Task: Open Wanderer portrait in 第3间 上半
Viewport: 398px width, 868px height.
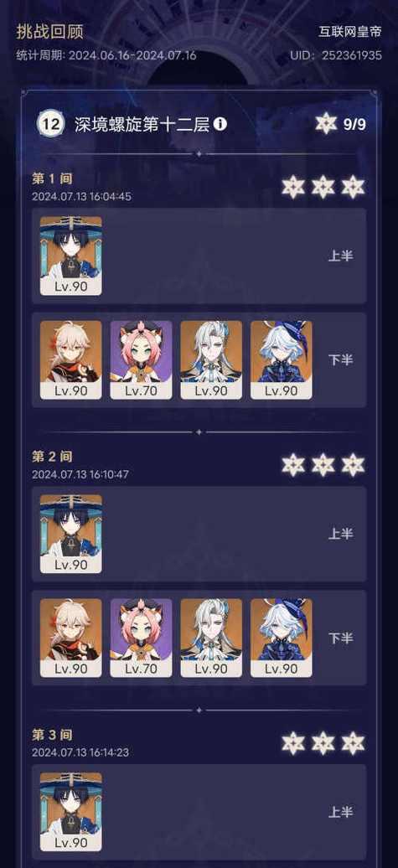Action: coord(71,812)
